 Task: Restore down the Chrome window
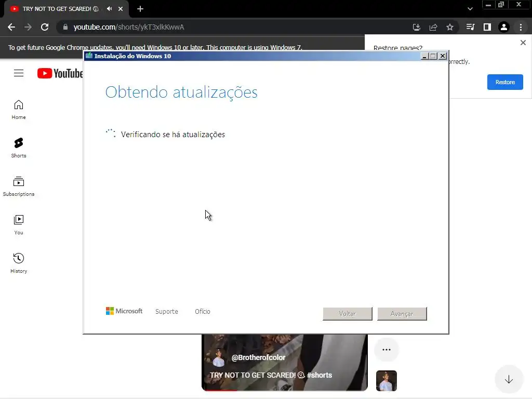pos(501,5)
